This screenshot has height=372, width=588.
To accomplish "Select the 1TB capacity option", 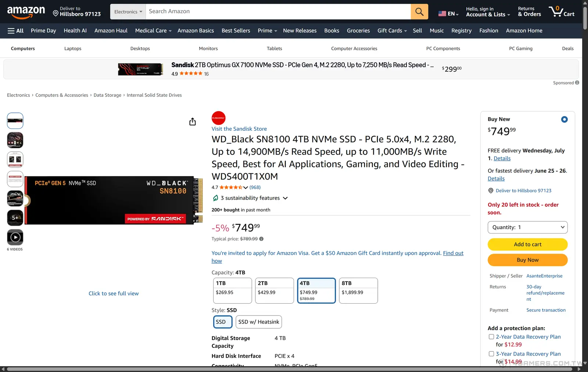I will 232,290.
